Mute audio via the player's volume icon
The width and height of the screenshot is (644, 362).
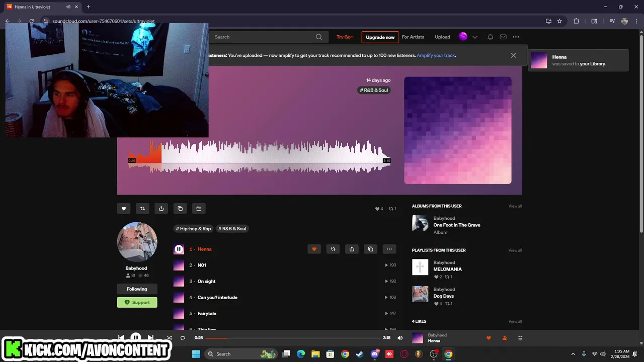(x=400, y=338)
